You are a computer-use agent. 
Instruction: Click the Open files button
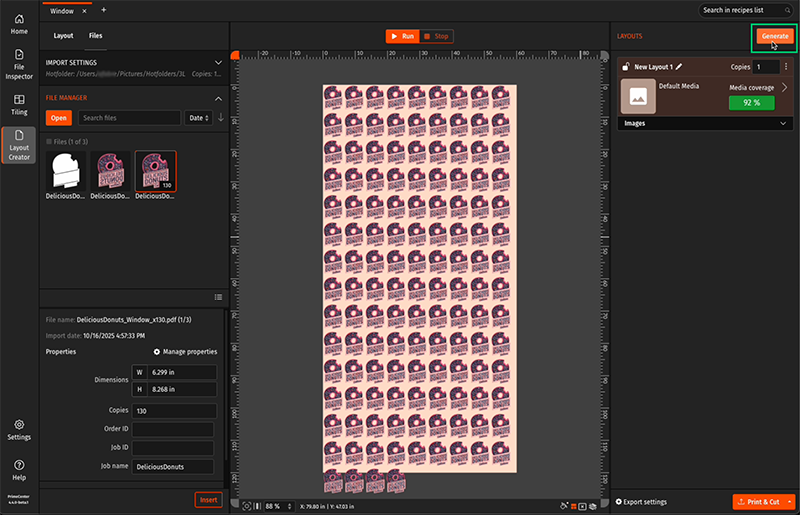tap(59, 118)
